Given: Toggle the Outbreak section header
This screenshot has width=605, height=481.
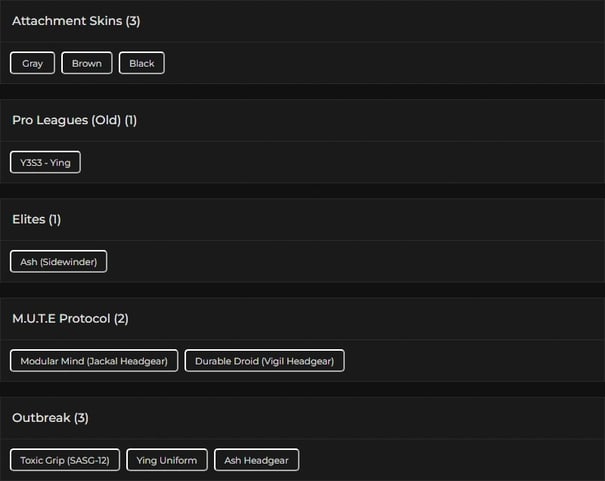Looking at the screenshot, I should pyautogui.click(x=41, y=417).
